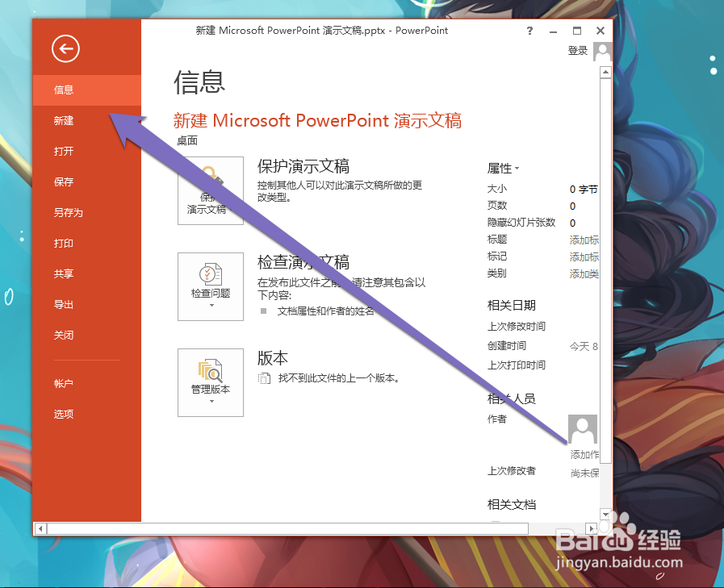Choose 打开 in the sidebar menu

point(87,152)
